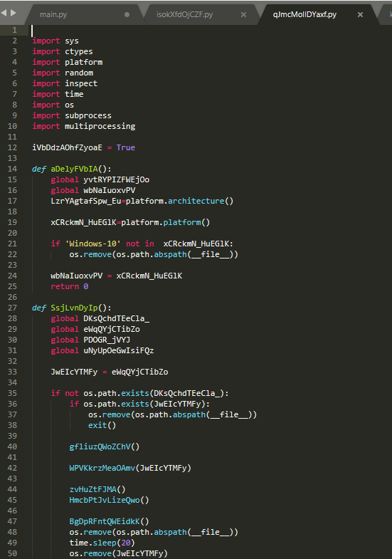
Task: Click 'import inspect' line
Action: click(x=65, y=83)
